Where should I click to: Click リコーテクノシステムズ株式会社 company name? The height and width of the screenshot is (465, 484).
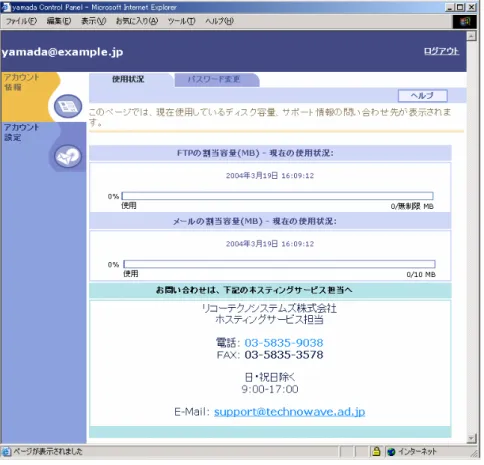[269, 308]
